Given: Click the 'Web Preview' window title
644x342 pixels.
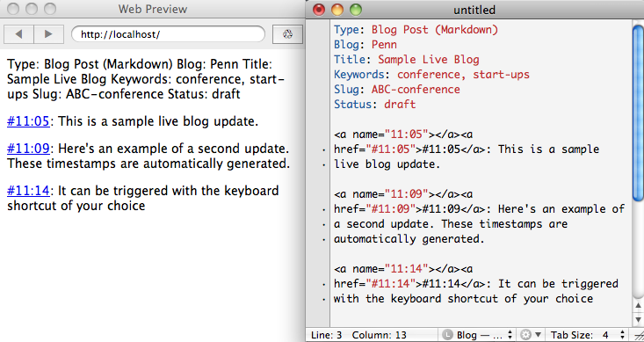Looking at the screenshot, I should coord(153,9).
